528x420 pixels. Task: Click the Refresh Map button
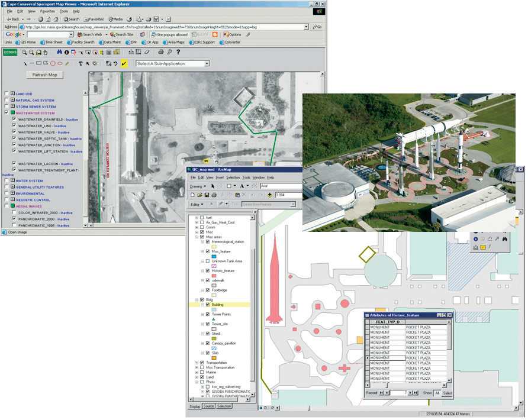[45, 75]
